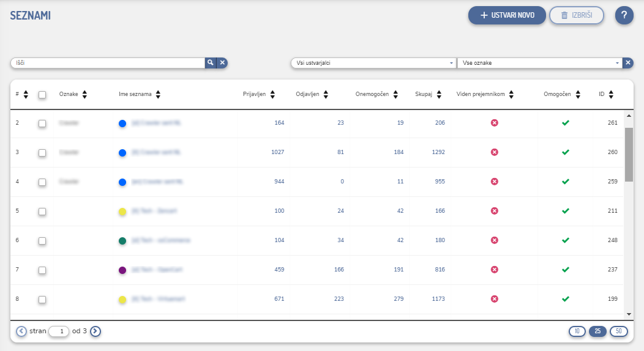Go to next page arrow icon
The height and width of the screenshot is (351, 644).
tap(95, 331)
